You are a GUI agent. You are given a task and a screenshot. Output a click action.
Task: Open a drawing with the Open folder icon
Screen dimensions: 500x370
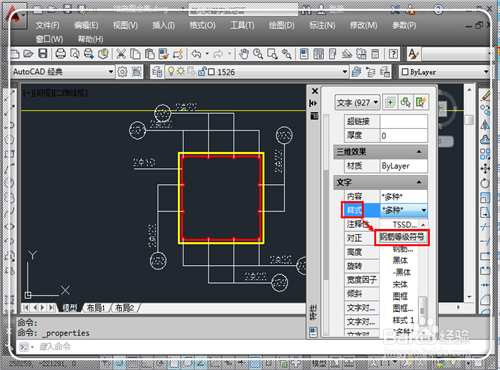(28, 53)
